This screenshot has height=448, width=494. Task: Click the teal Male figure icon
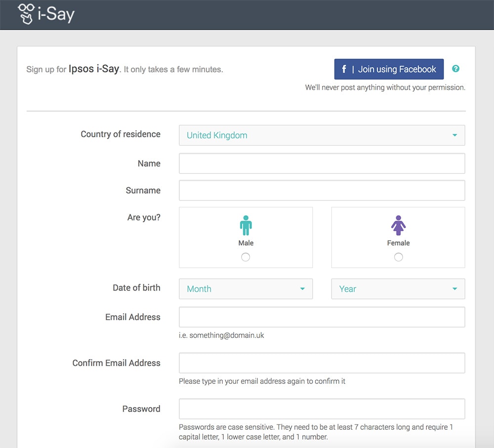point(246,225)
